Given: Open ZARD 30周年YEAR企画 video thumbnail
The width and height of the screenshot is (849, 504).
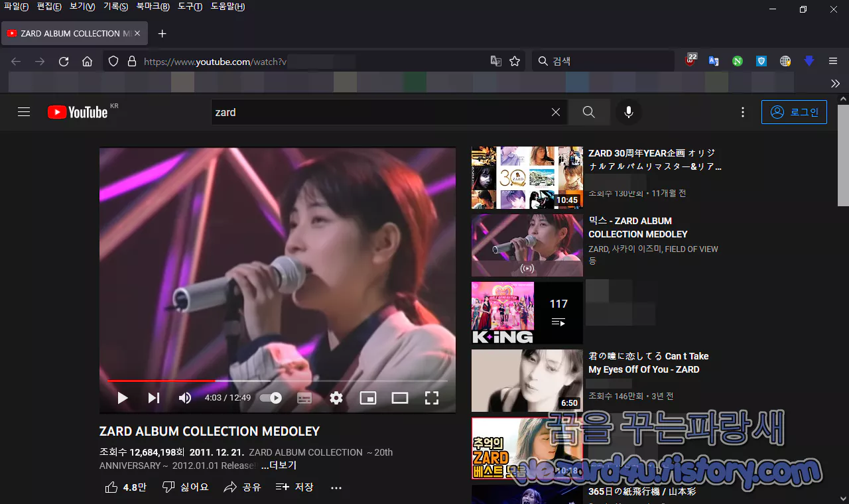Looking at the screenshot, I should coord(527,178).
